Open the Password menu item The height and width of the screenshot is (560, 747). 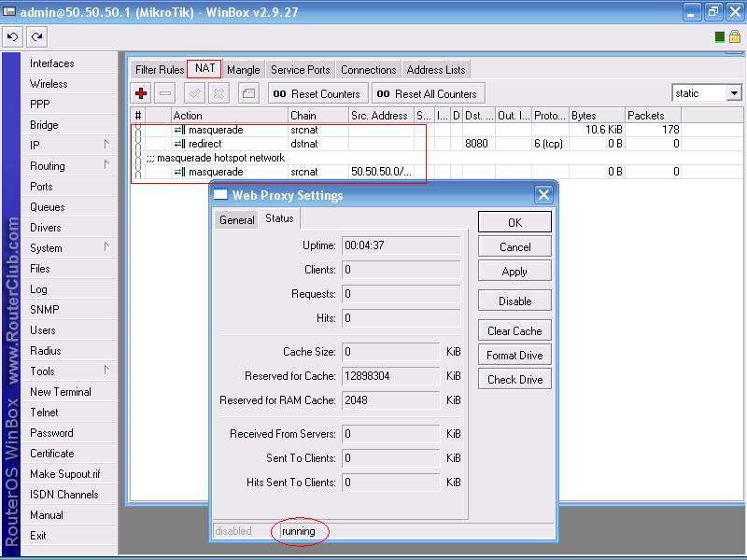point(69,432)
